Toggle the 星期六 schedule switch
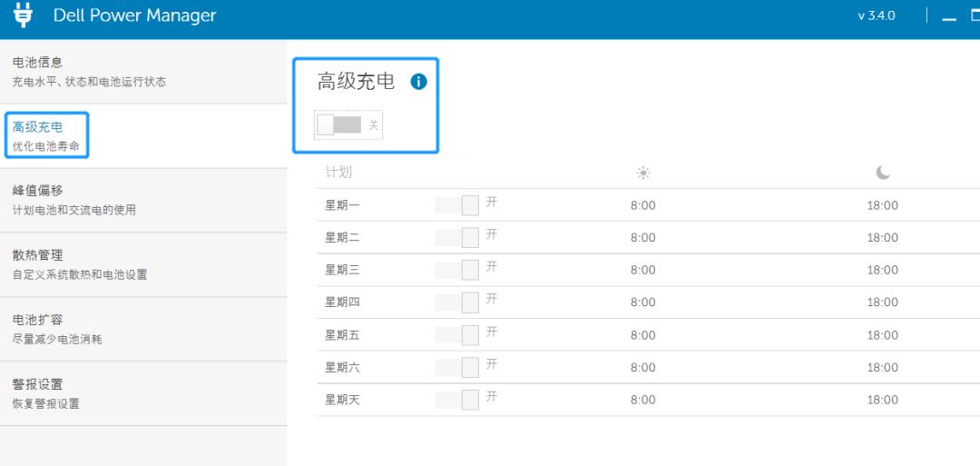The height and width of the screenshot is (466, 980). 456,367
